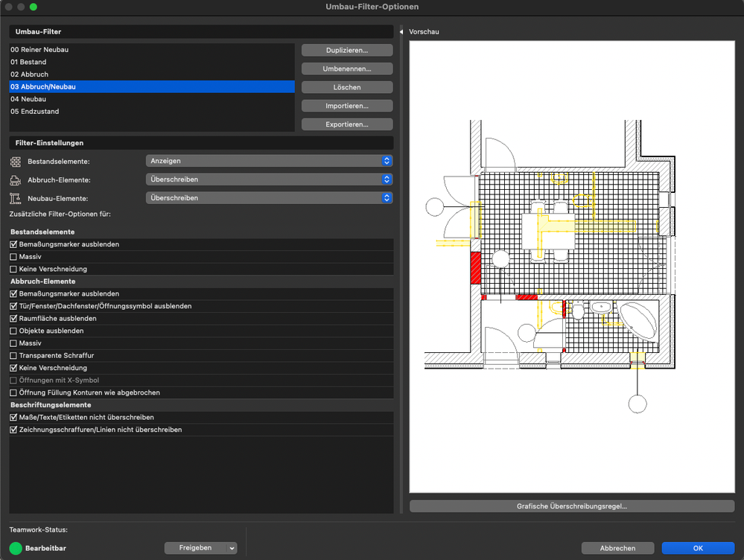Select the 01 Bestand filter
Viewport: 744px width, 560px height.
click(x=152, y=62)
